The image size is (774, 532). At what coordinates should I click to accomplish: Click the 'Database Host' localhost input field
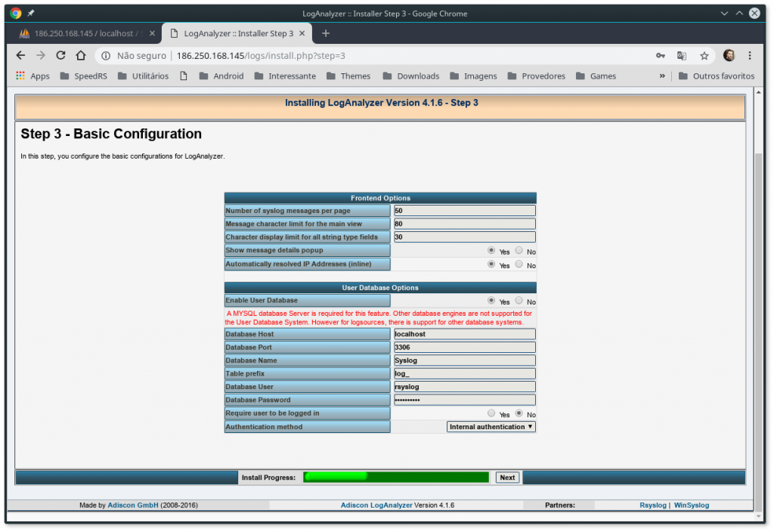tap(463, 333)
